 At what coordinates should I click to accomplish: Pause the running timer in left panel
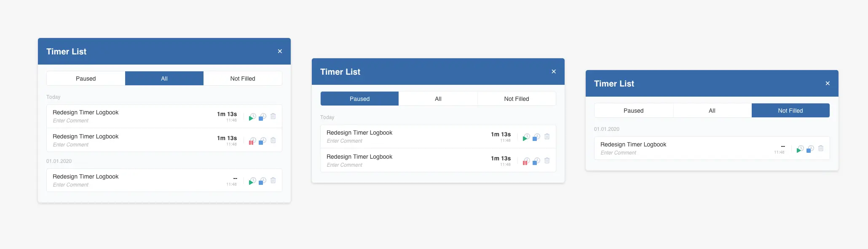[x=252, y=141]
